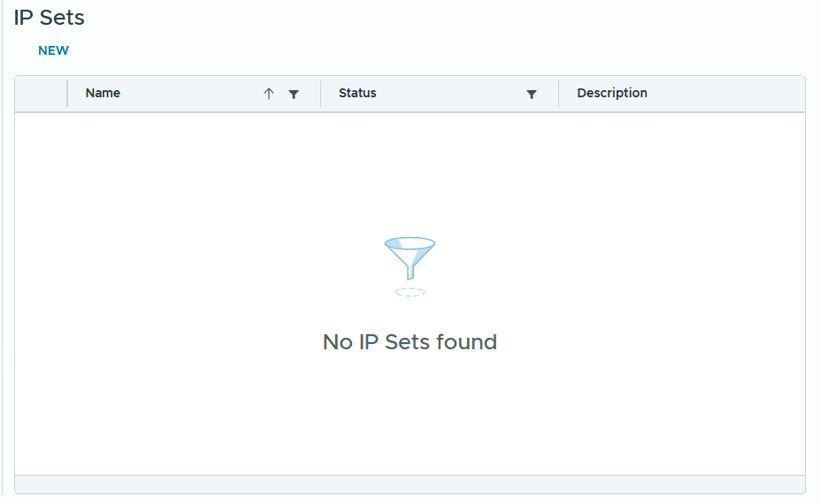The image size is (820, 504).
Task: Open the Status column filter funnel icon
Action: pyautogui.click(x=532, y=94)
